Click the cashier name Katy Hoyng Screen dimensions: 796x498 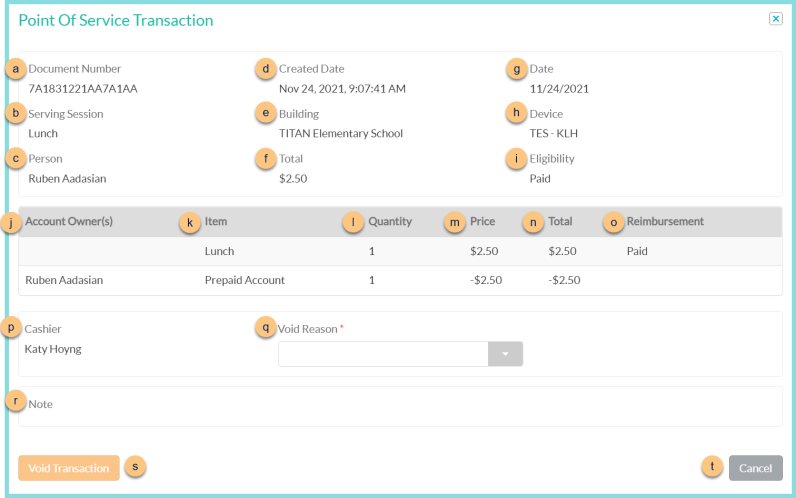click(53, 349)
